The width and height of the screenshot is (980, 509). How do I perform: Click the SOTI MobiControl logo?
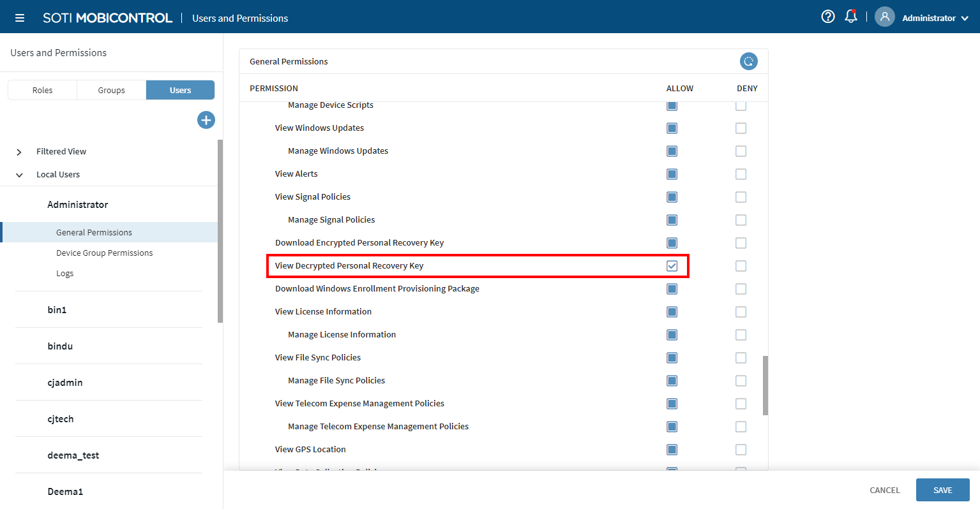pos(107,18)
